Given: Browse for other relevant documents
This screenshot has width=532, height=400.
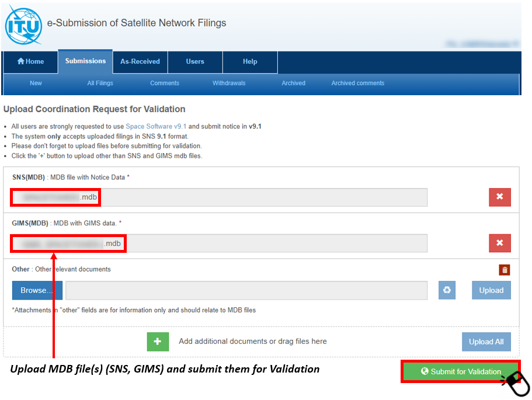Looking at the screenshot, I should [x=37, y=290].
